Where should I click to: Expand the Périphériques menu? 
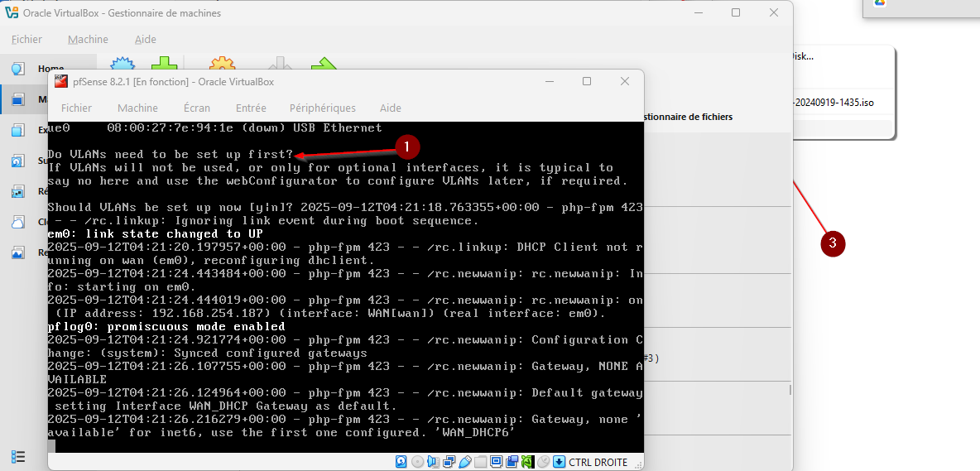[x=322, y=108]
